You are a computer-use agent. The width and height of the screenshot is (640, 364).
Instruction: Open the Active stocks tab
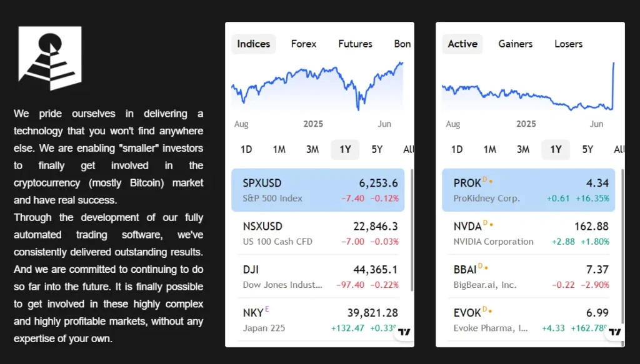coord(462,44)
